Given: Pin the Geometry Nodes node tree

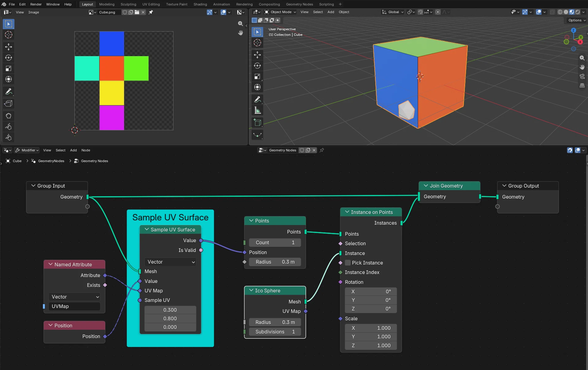Looking at the screenshot, I should coord(322,150).
